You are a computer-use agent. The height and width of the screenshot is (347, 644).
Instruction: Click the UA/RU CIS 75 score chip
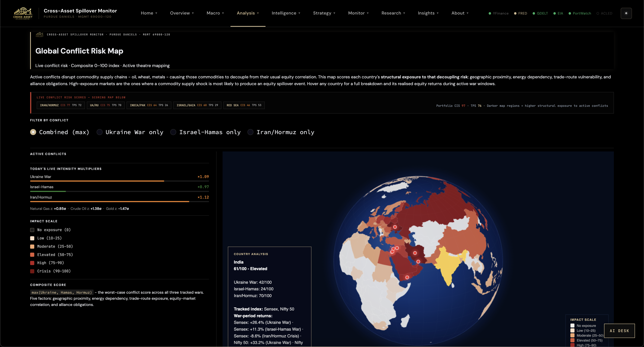click(x=106, y=105)
